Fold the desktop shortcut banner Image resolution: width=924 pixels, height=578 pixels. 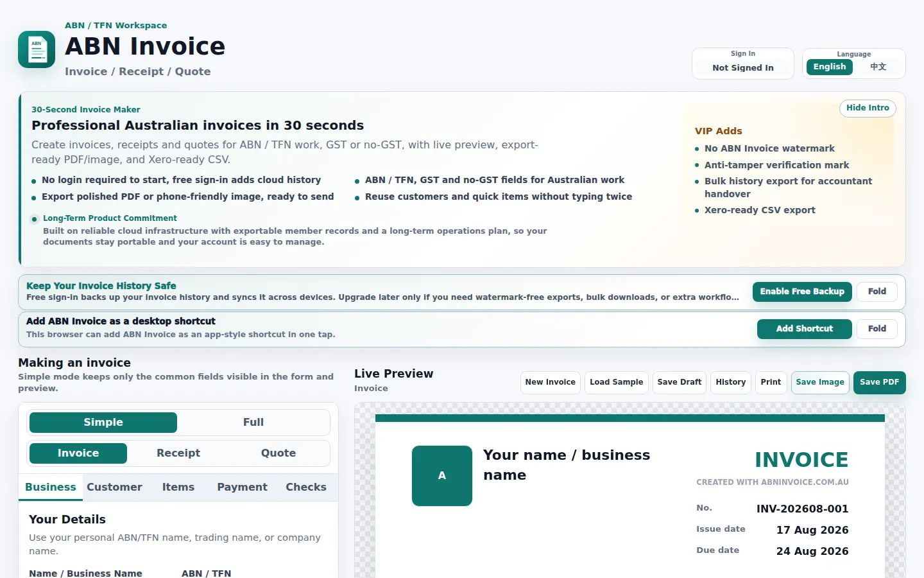coord(877,329)
